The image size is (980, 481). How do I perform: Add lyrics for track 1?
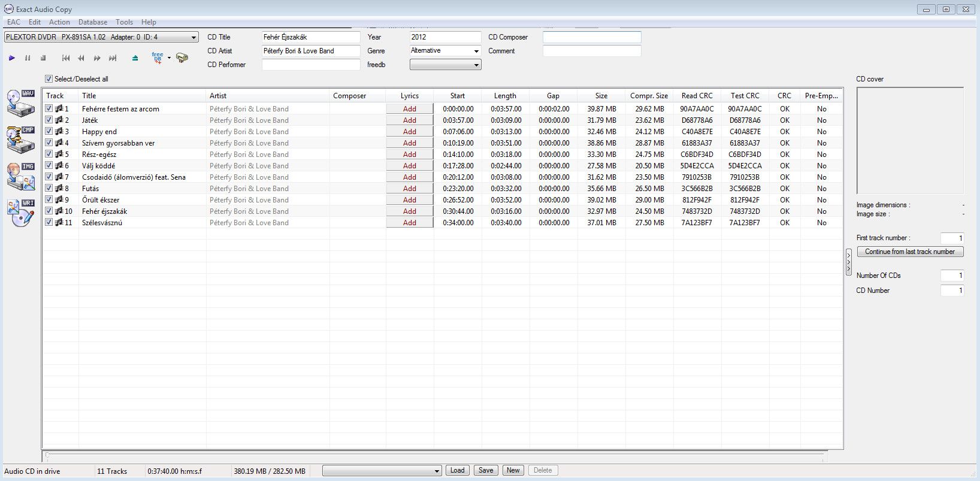[x=410, y=108]
